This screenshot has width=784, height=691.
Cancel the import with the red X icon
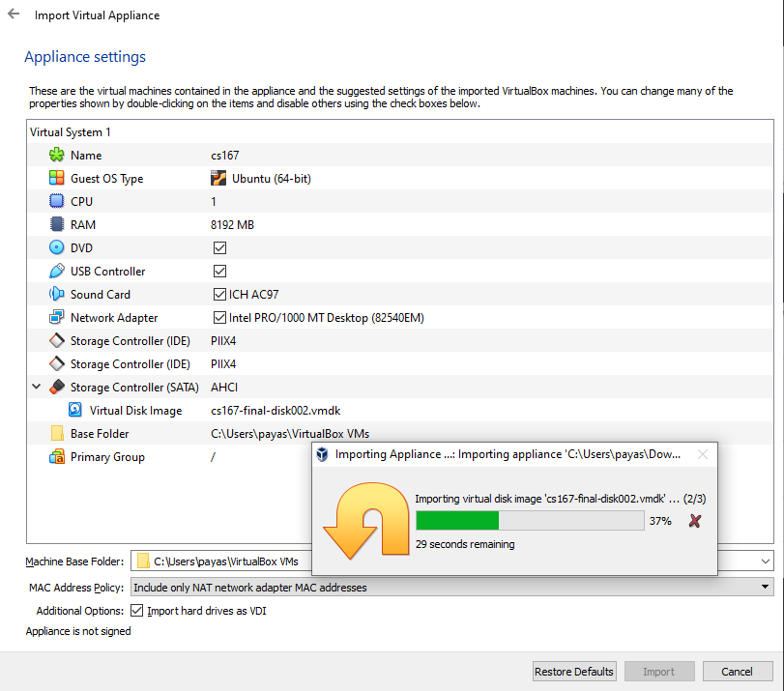click(694, 521)
